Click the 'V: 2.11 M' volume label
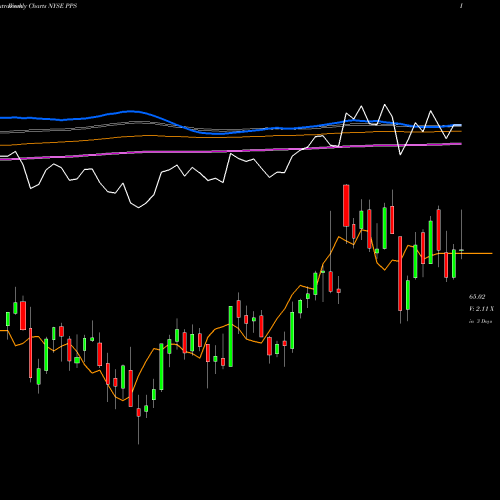 click(481, 309)
